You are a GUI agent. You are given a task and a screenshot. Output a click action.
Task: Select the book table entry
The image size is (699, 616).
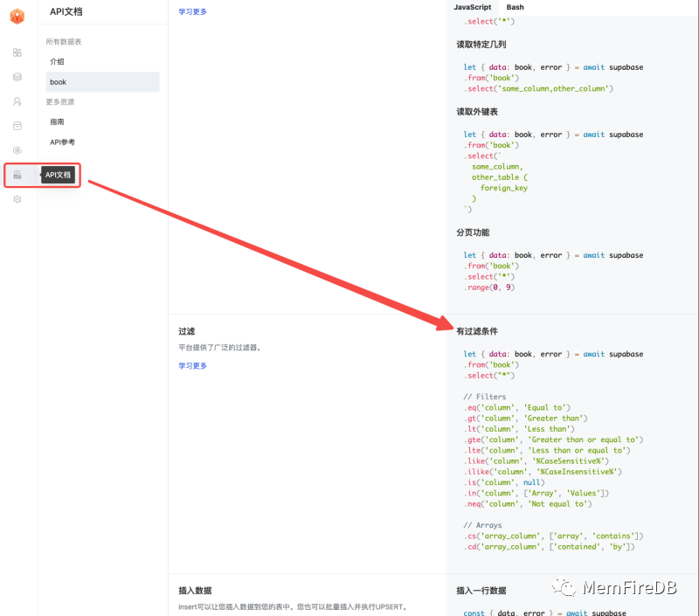[102, 82]
